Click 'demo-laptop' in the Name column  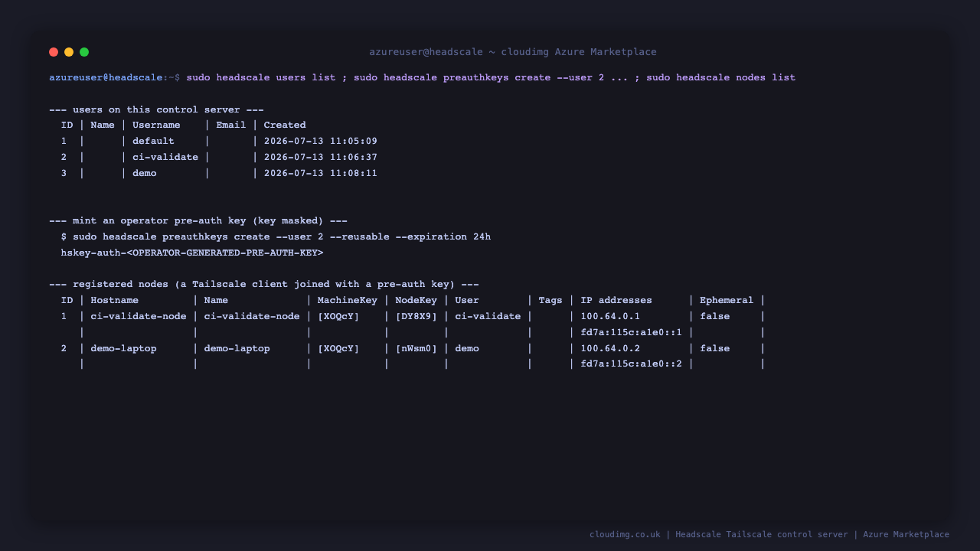(237, 348)
